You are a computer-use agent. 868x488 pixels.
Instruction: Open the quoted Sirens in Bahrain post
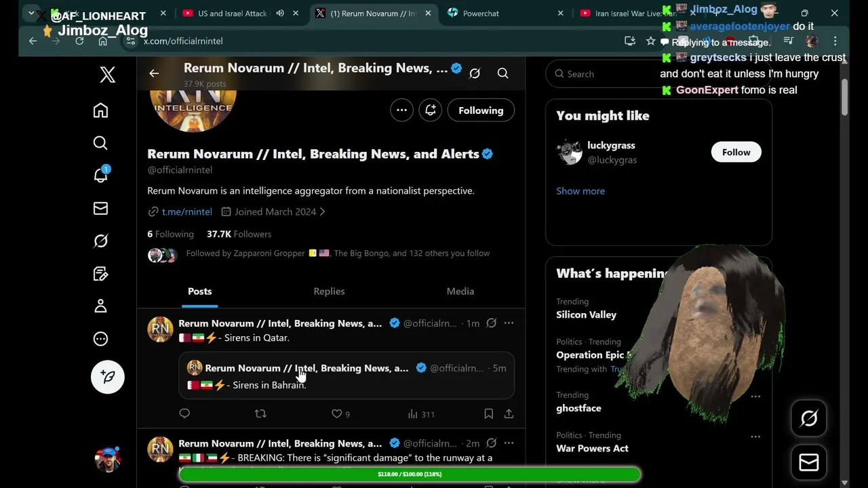click(347, 375)
